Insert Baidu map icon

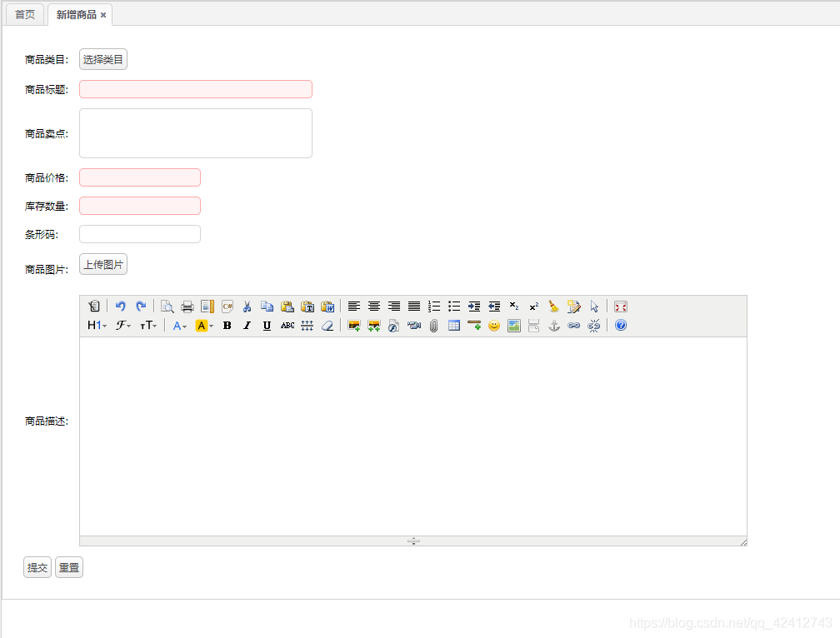pos(513,326)
